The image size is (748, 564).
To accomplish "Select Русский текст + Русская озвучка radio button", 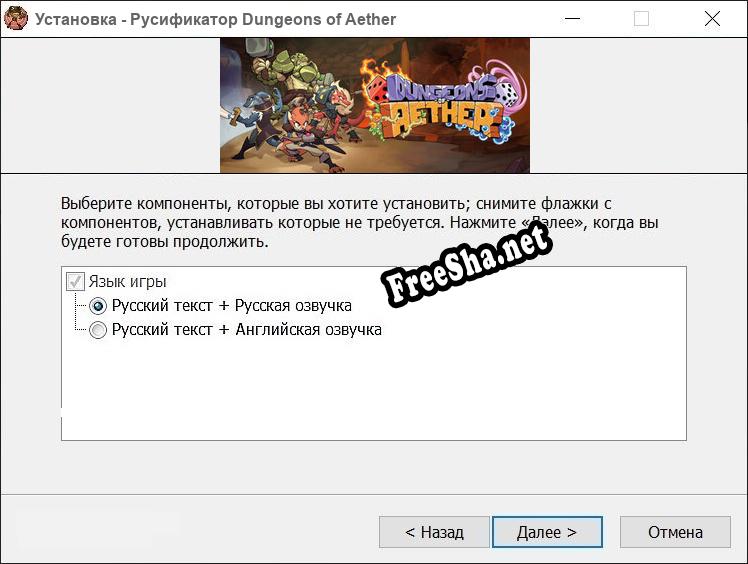I will (98, 306).
